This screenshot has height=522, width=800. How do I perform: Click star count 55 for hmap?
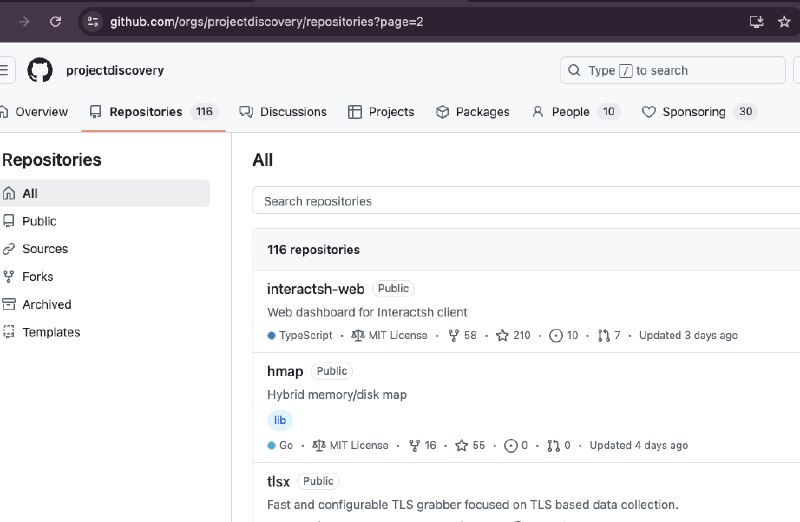point(470,445)
